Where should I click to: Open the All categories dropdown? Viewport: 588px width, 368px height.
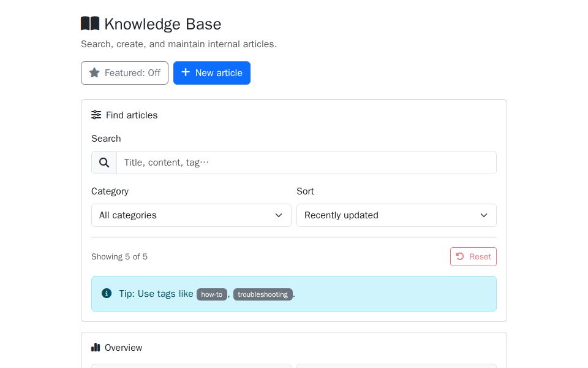click(191, 215)
